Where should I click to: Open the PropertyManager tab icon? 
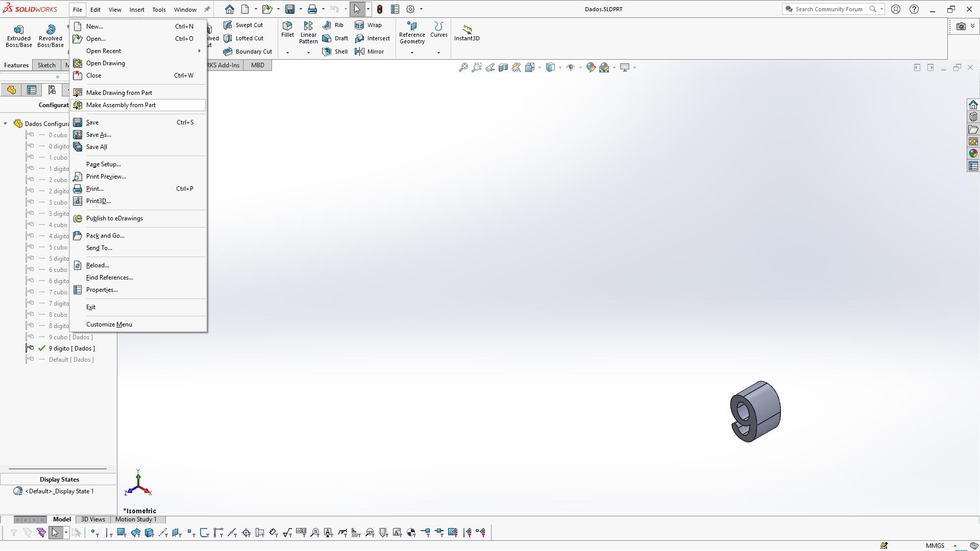32,90
